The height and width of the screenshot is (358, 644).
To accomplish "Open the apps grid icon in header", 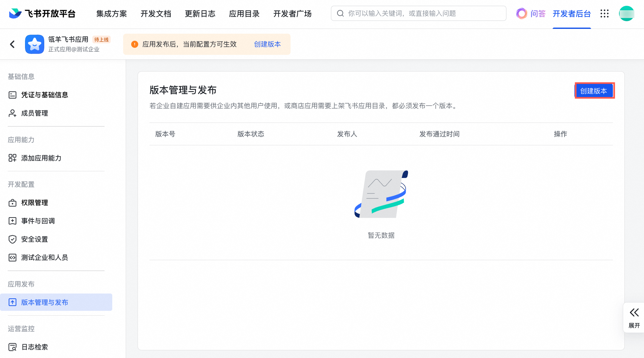I will (604, 13).
